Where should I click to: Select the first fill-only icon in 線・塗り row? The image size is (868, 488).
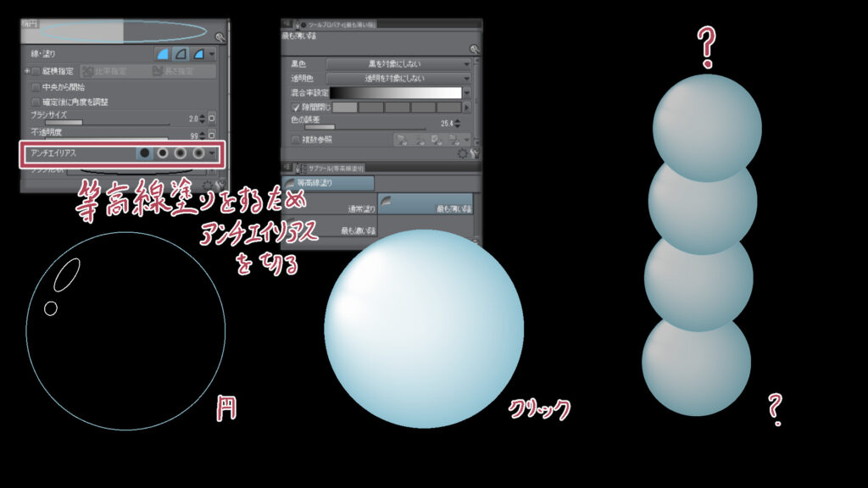click(162, 53)
